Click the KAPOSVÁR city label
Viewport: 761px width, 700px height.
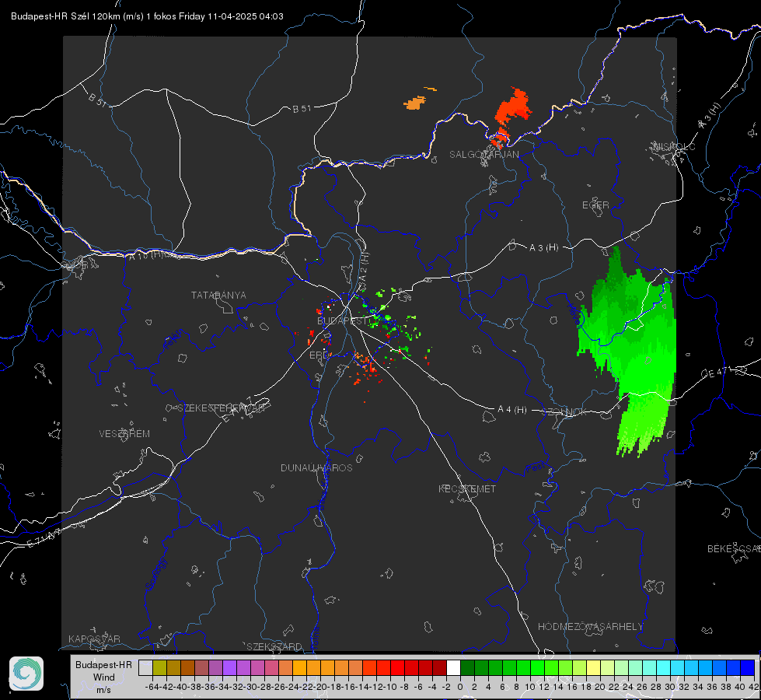[x=94, y=639]
